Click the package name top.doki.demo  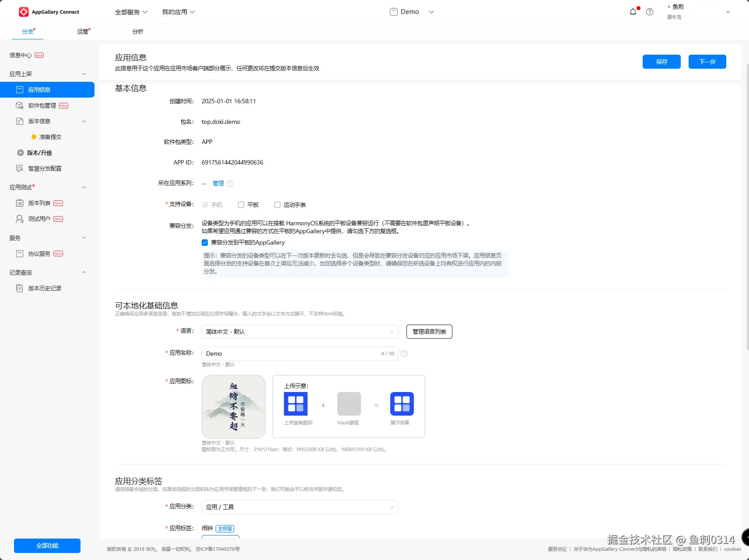click(221, 122)
